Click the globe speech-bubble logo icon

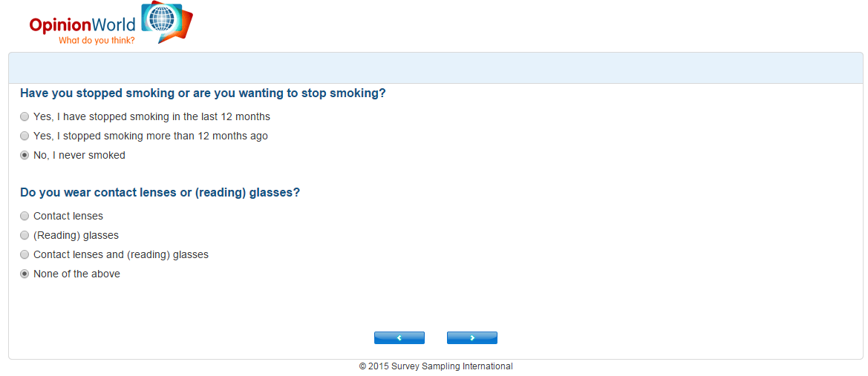point(167,22)
